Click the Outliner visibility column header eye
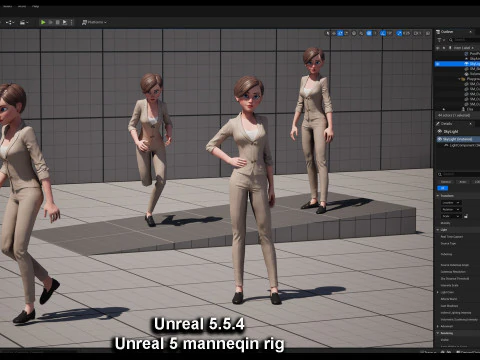Screen dimensions: 480x360 438,48
